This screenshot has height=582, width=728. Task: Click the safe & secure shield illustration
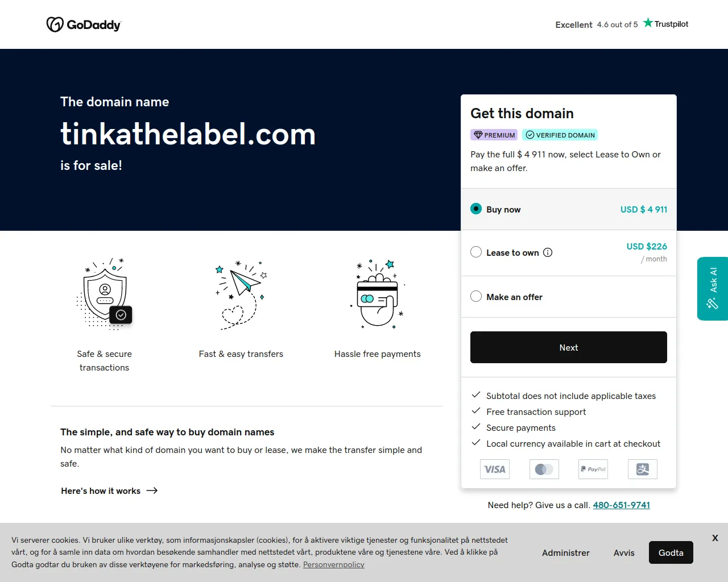[105, 294]
